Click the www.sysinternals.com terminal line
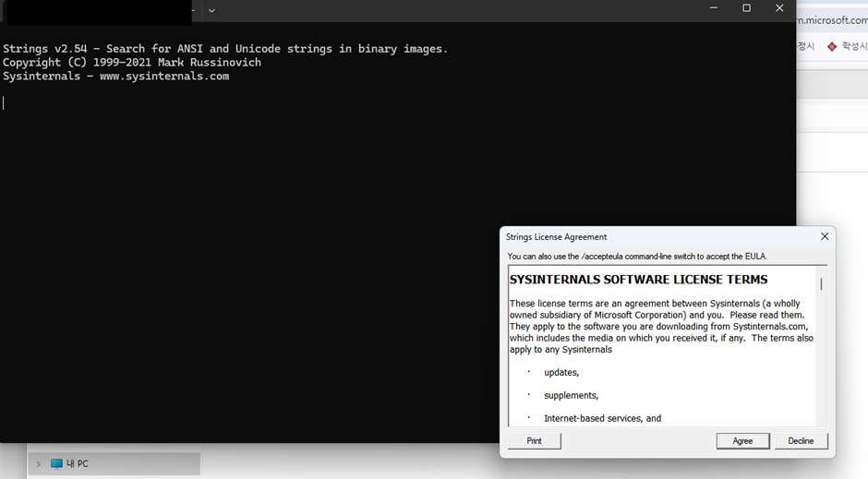This screenshot has width=868, height=479. tap(115, 77)
